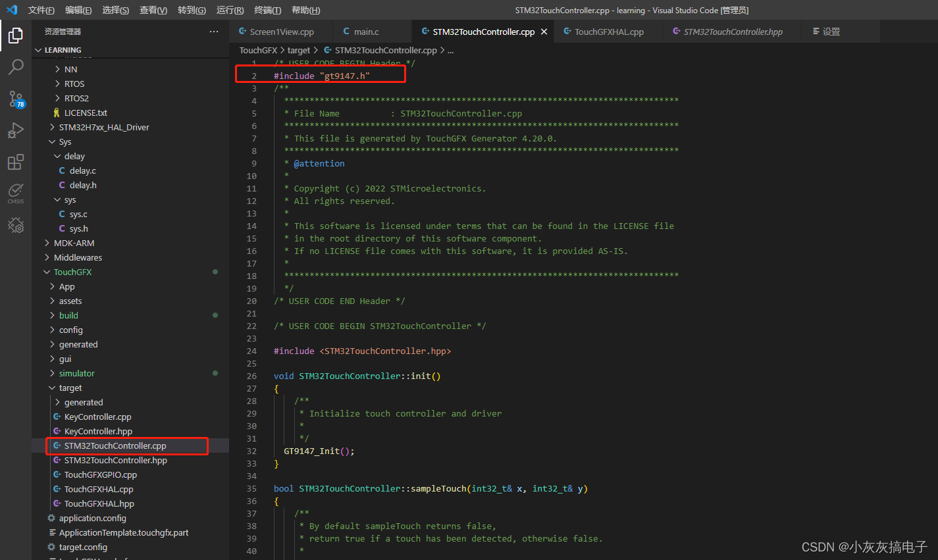The height and width of the screenshot is (560, 938).
Task: Open the 终端(T) menu
Action: point(267,10)
